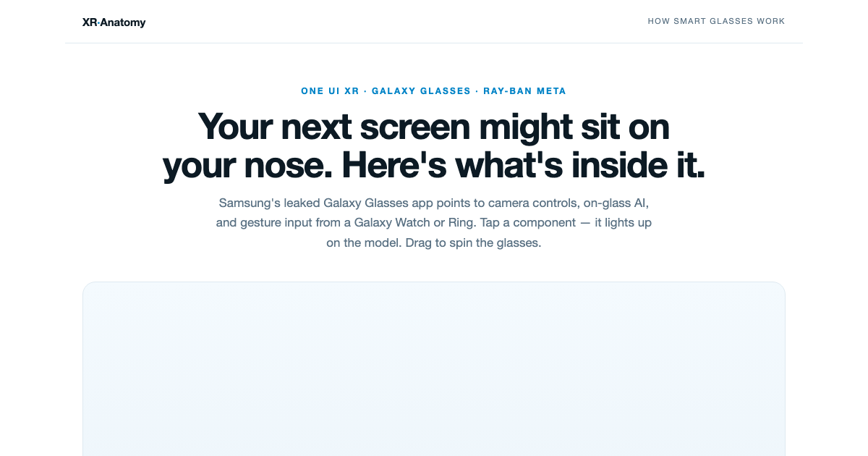
Task: Click the XR·Anatomy site logo
Action: point(114,22)
